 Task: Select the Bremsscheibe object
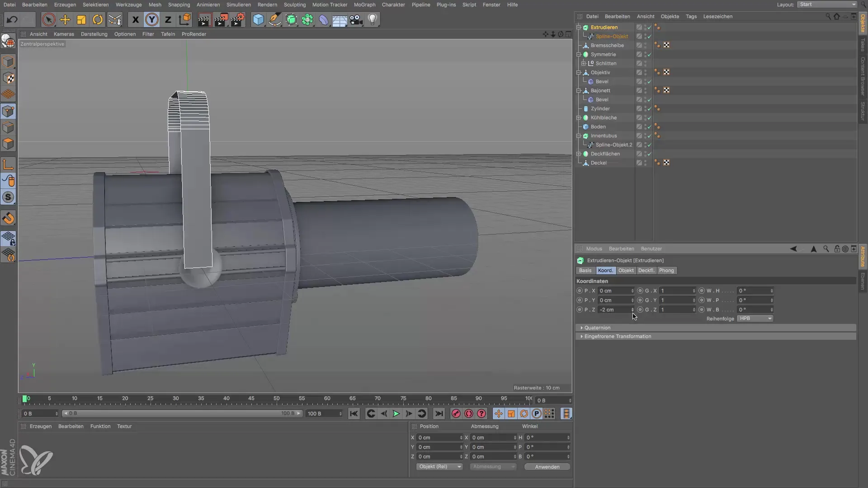point(607,46)
